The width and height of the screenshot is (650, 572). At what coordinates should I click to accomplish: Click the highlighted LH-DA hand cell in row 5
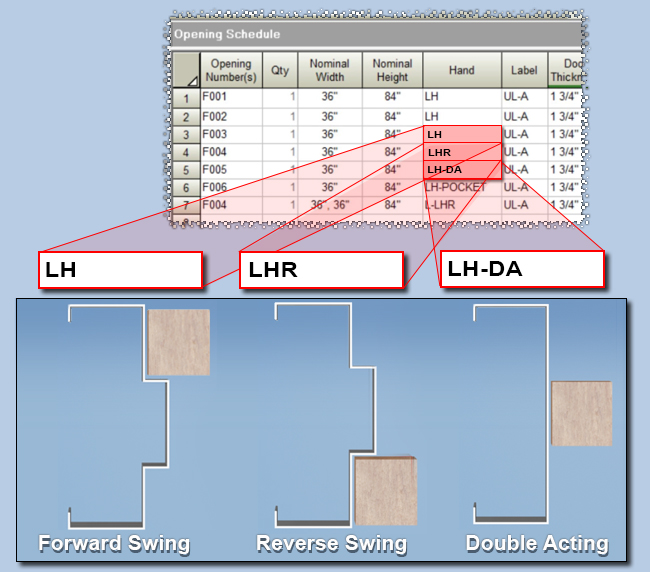462,169
